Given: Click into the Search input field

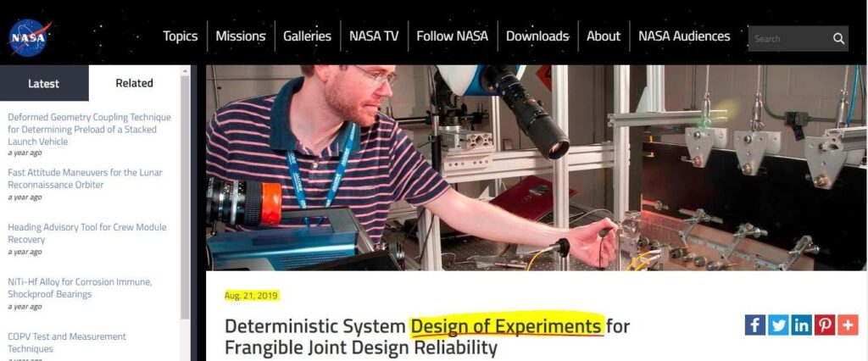Looking at the screenshot, I should [788, 39].
